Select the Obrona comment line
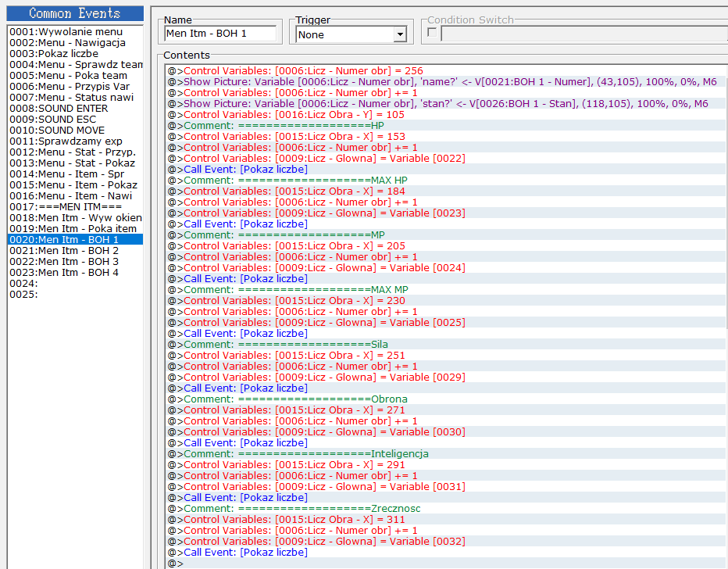 point(445,399)
